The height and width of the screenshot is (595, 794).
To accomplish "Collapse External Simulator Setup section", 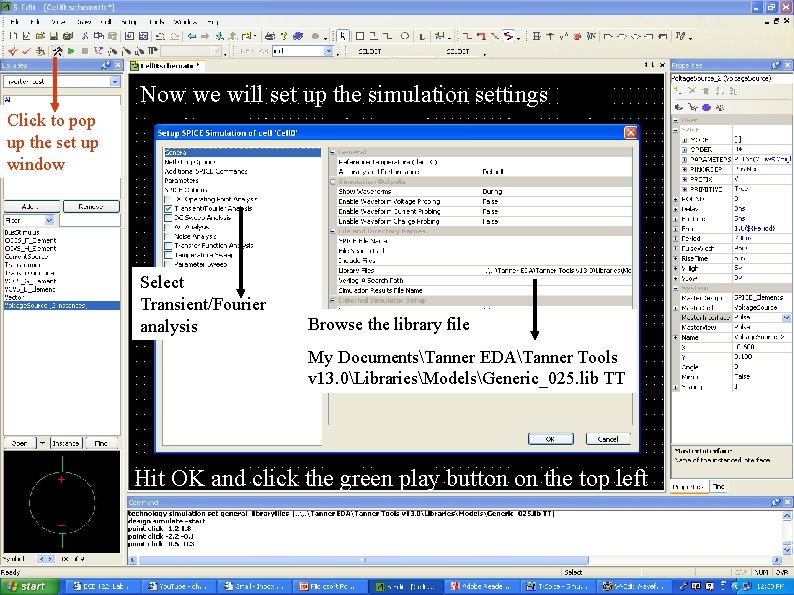I will pyautogui.click(x=333, y=300).
